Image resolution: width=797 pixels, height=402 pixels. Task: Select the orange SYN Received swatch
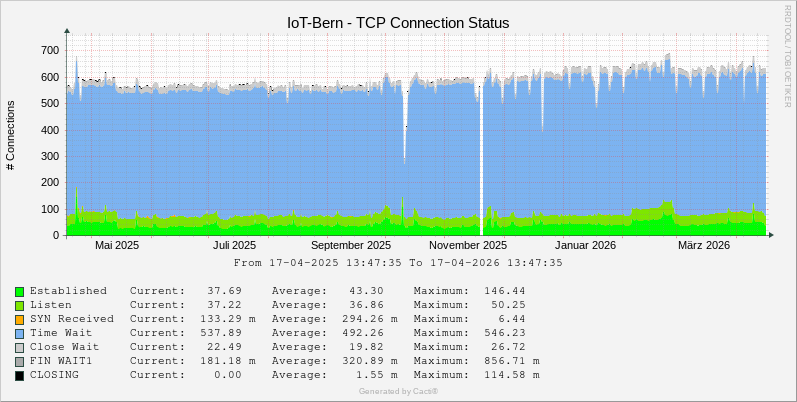(x=19, y=319)
